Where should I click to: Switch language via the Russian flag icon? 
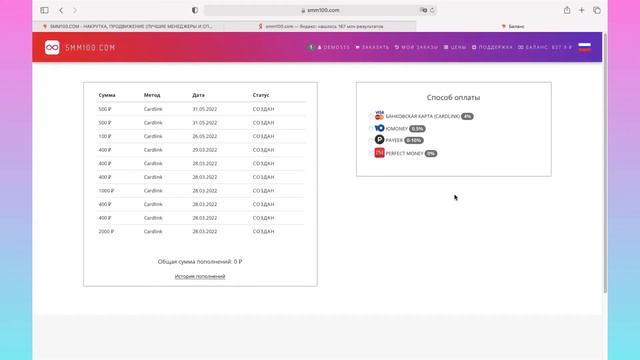coord(584,47)
